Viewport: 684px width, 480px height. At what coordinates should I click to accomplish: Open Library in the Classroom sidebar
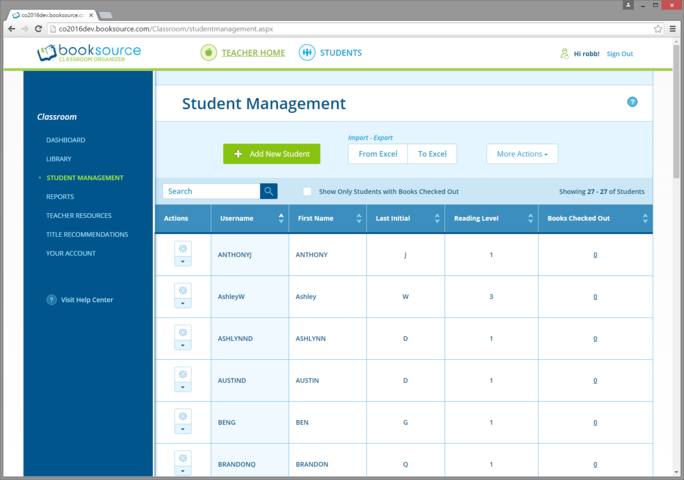coord(59,159)
